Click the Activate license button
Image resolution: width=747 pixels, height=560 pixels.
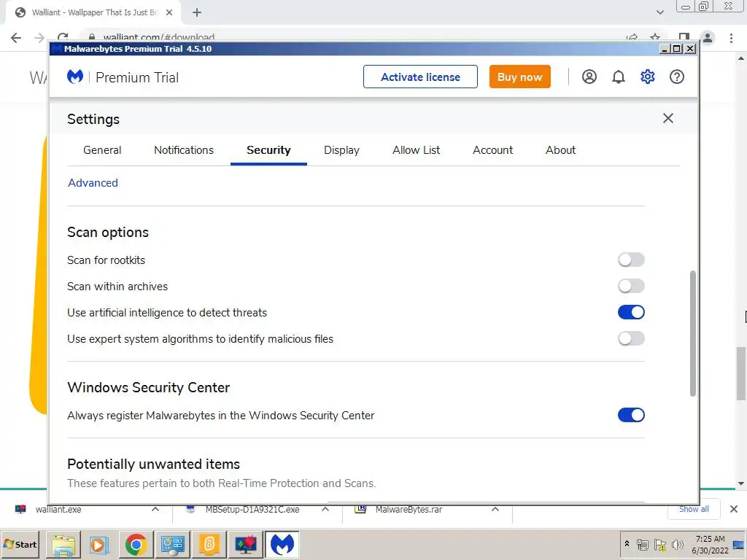(420, 77)
